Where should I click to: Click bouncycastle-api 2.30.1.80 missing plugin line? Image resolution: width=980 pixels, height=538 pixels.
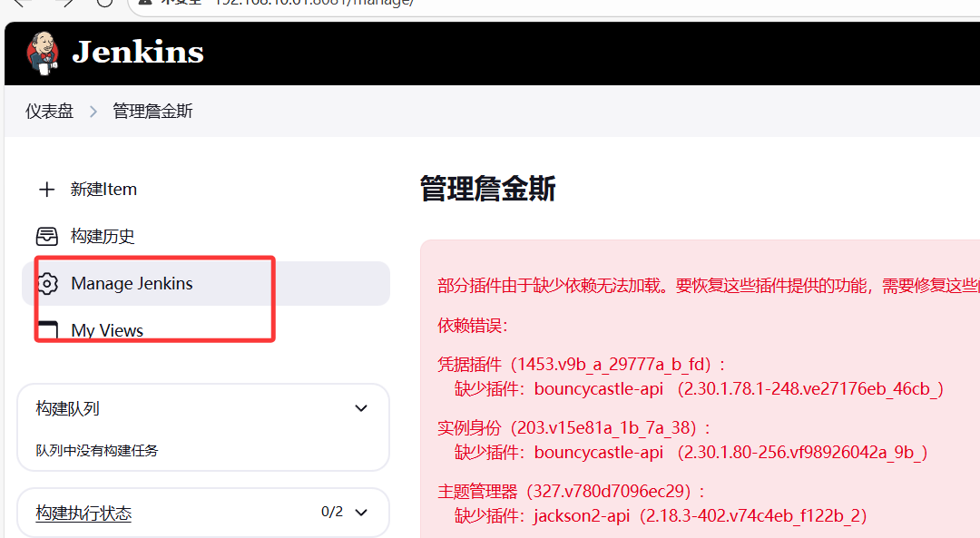pos(691,452)
